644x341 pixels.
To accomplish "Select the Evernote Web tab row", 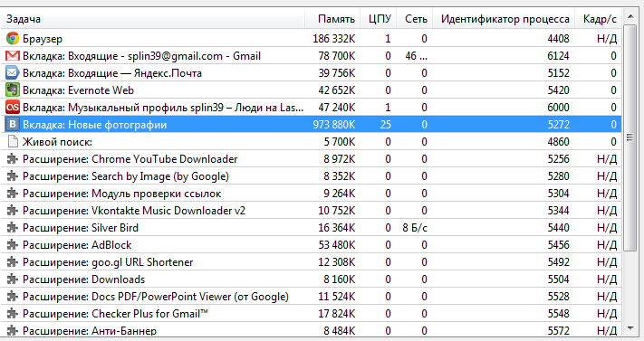I will [x=312, y=90].
